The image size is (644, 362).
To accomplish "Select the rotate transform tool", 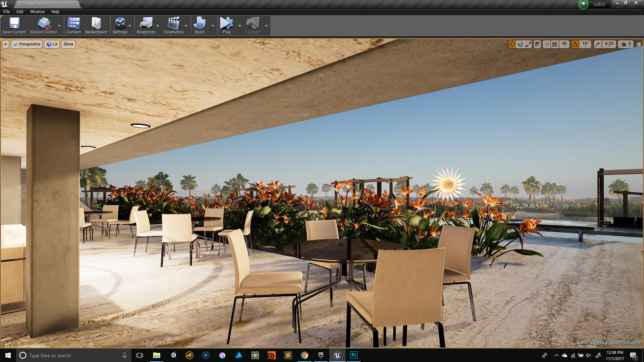I will [520, 44].
